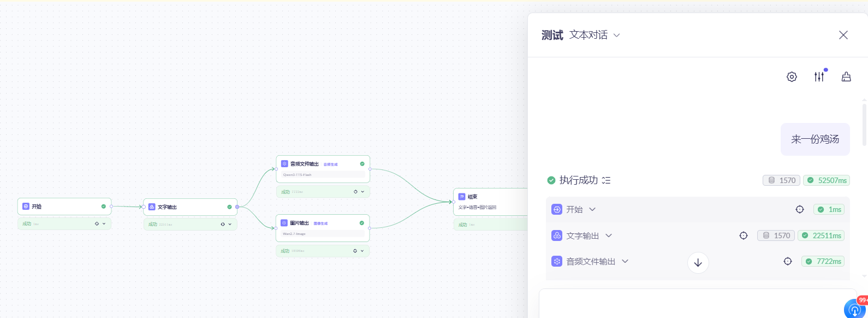The width and height of the screenshot is (868, 318).
Task: Open the floating assistant icon with 99+ badge
Action: pos(855,309)
